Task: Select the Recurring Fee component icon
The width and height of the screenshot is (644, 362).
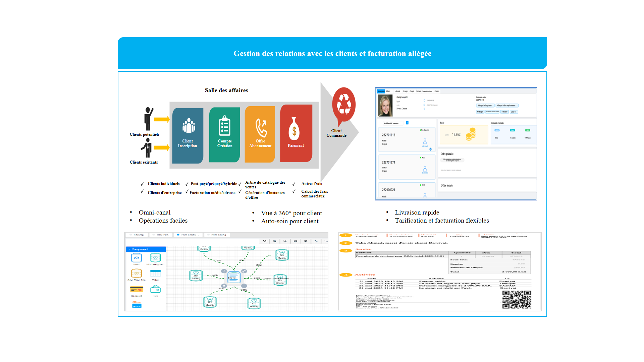Action: pos(155,258)
